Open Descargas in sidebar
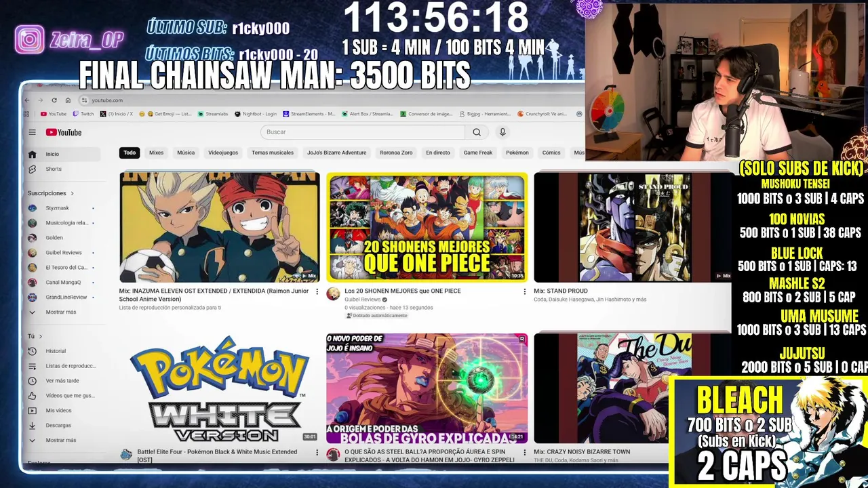Screen dimensions: 868x488 64,426
